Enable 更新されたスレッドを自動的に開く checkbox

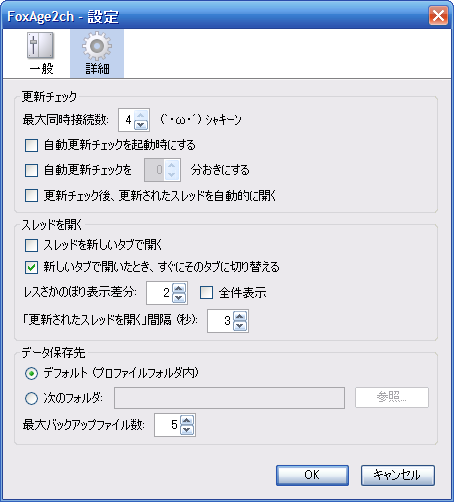[x=31, y=196]
